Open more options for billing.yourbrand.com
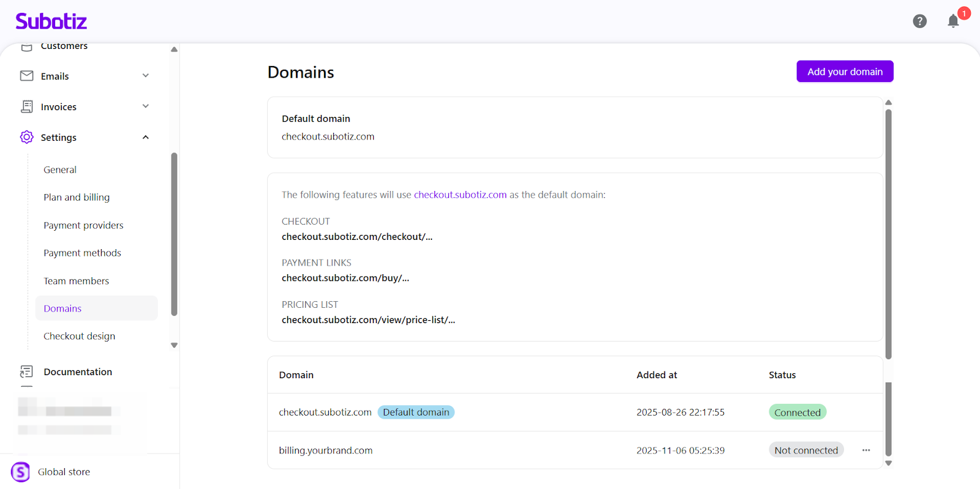Image resolution: width=980 pixels, height=489 pixels. click(x=866, y=450)
